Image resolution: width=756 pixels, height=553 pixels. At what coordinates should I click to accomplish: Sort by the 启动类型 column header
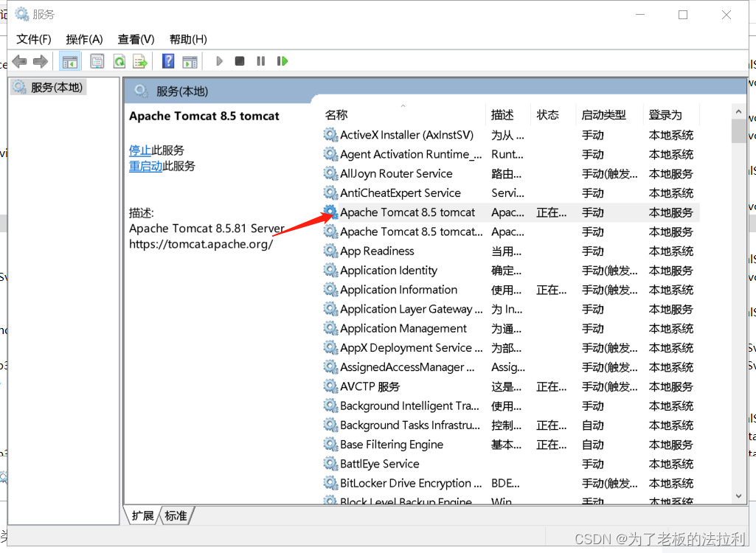pyautogui.click(x=603, y=115)
